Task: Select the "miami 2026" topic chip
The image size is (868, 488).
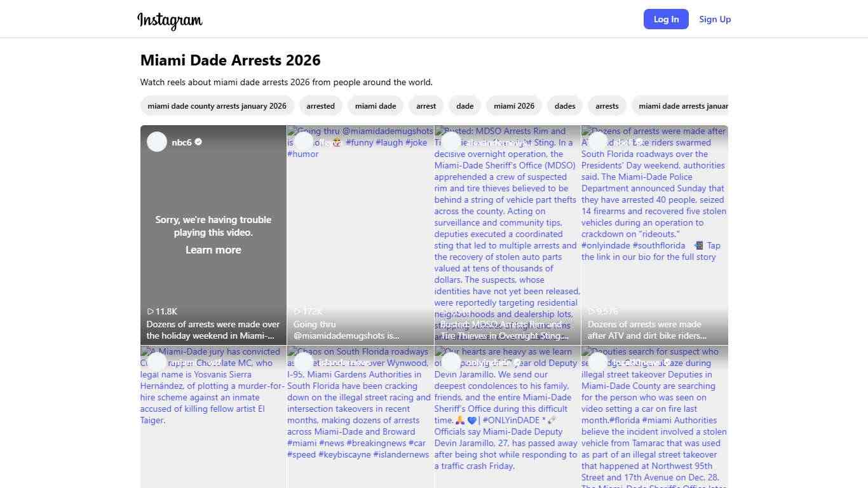Action: coord(513,106)
